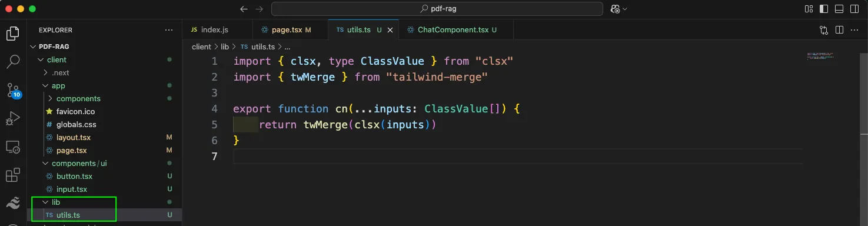Viewport: 868px width, 226px height.
Task: Open button.tsx in the explorer
Action: click(x=105, y=176)
